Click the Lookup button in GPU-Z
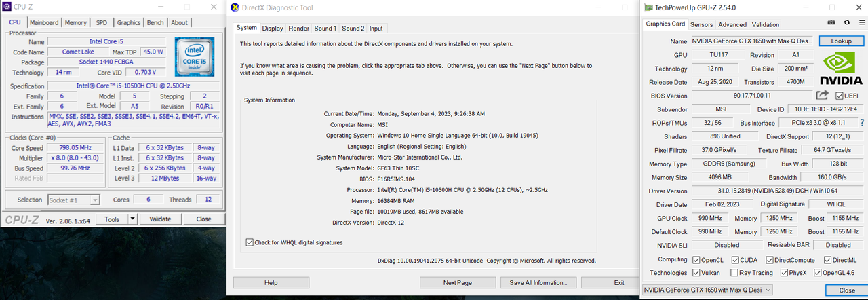This screenshot has width=868, height=300. [x=841, y=41]
